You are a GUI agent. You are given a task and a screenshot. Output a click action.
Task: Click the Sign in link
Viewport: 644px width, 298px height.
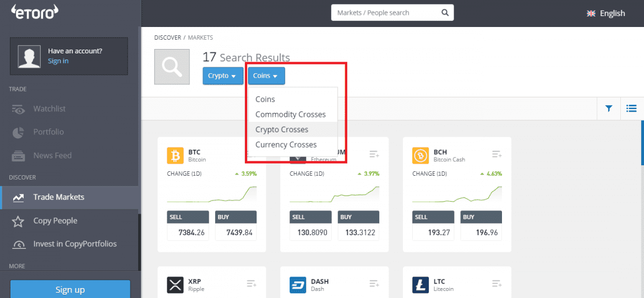[x=58, y=61]
